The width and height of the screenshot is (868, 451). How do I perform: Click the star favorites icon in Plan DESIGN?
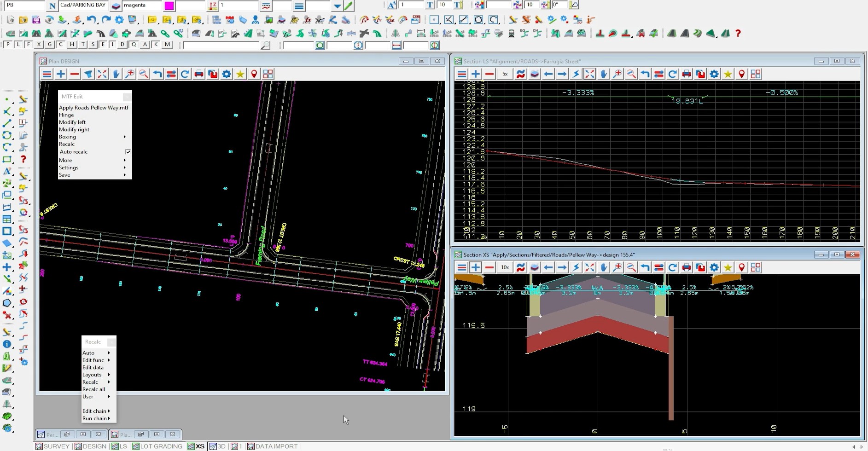click(240, 74)
